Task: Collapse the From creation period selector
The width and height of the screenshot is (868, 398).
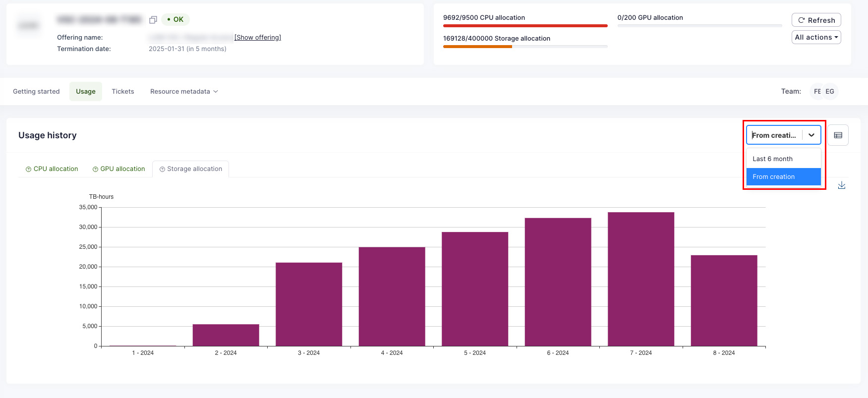Action: (x=811, y=135)
